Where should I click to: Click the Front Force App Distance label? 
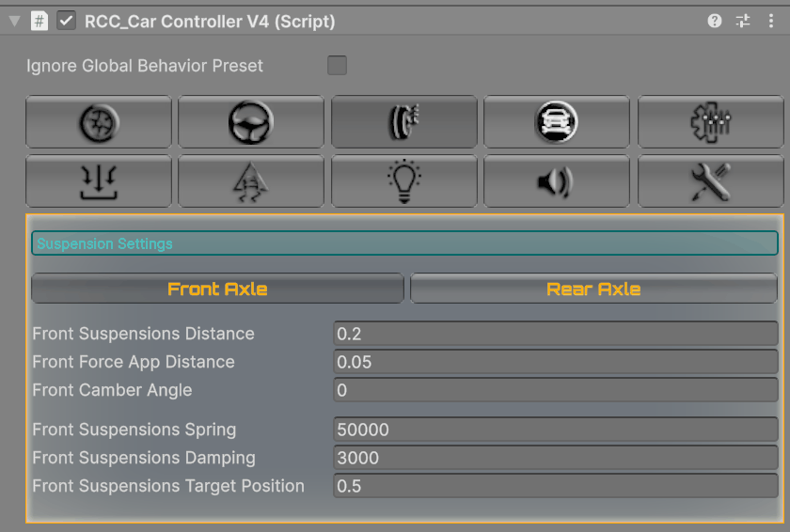tap(134, 362)
